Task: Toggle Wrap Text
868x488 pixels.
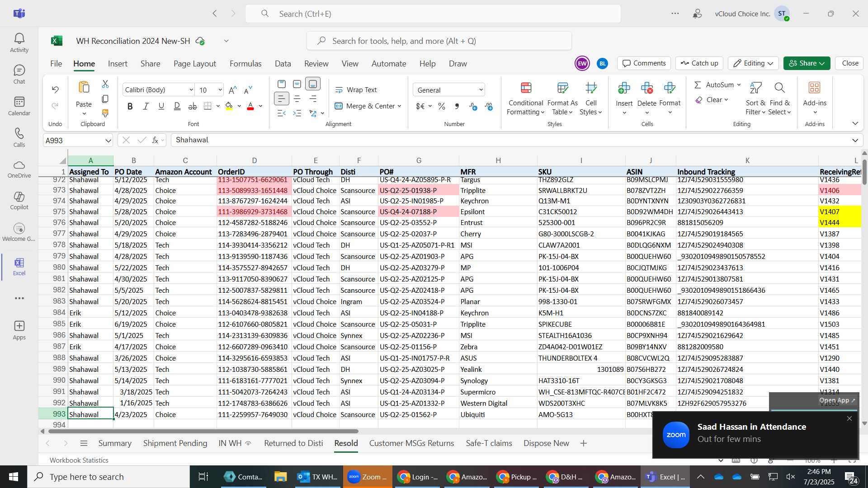Action: 356,90
